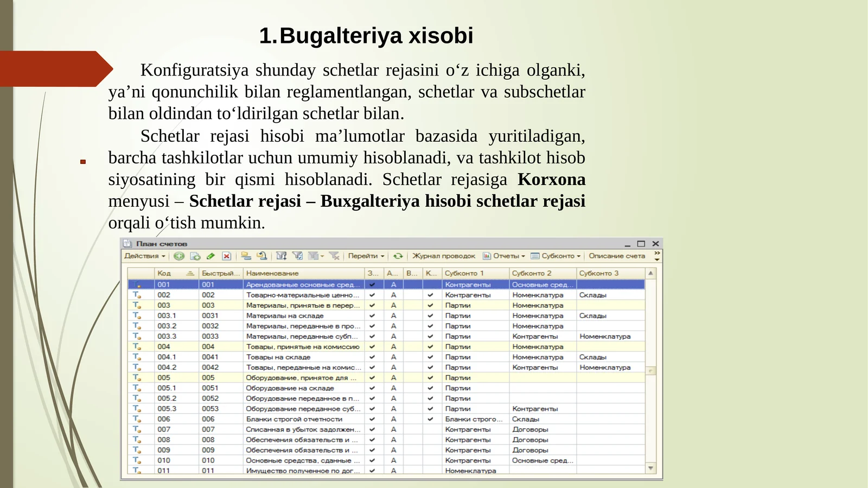Click the Filter by current value icon
868x488 pixels.
[x=297, y=256]
